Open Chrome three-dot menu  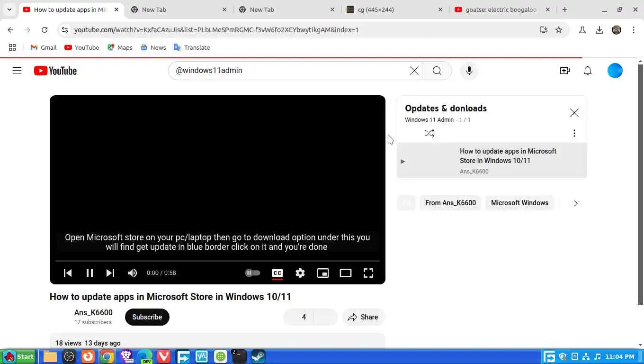click(x=634, y=30)
